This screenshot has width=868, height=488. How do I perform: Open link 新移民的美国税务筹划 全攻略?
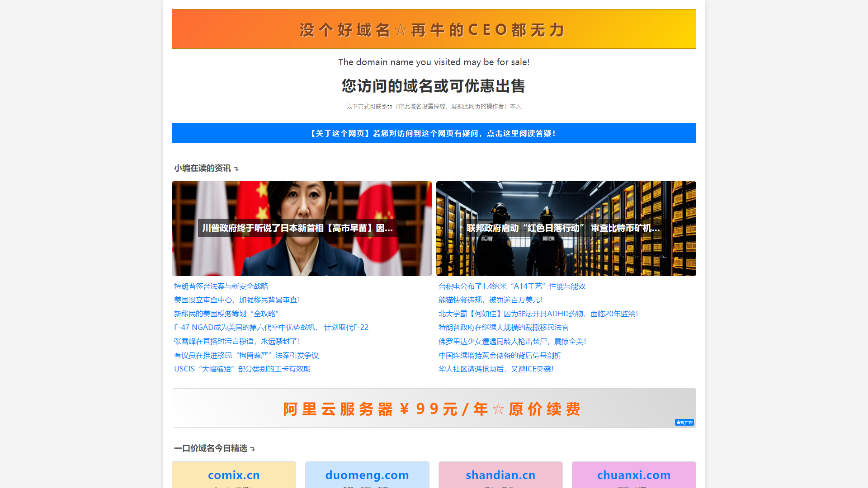click(226, 314)
